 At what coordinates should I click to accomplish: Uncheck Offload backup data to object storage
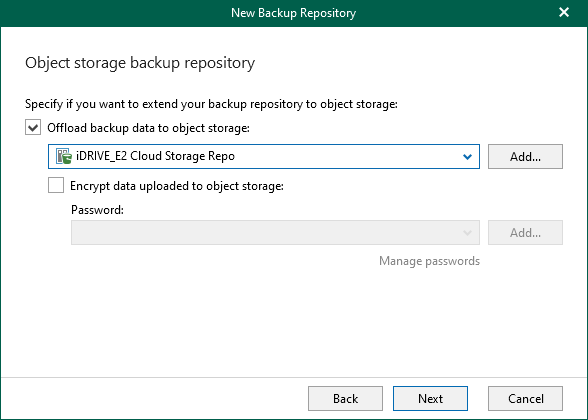point(33,128)
